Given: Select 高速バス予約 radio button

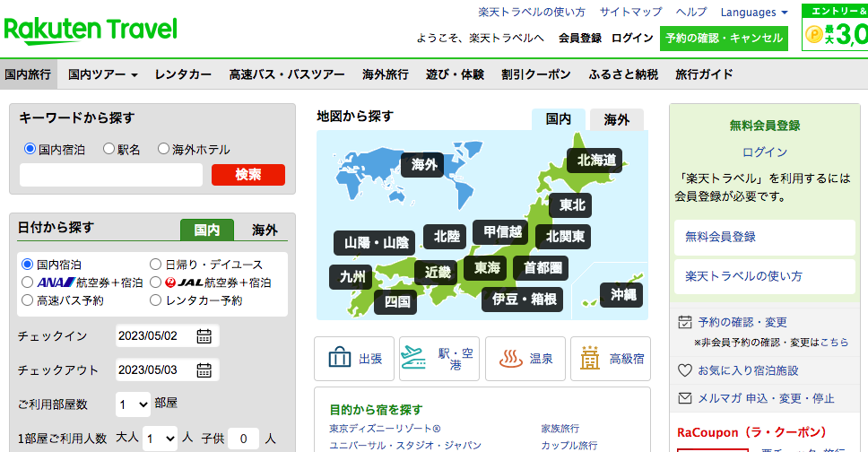Looking at the screenshot, I should [x=27, y=300].
